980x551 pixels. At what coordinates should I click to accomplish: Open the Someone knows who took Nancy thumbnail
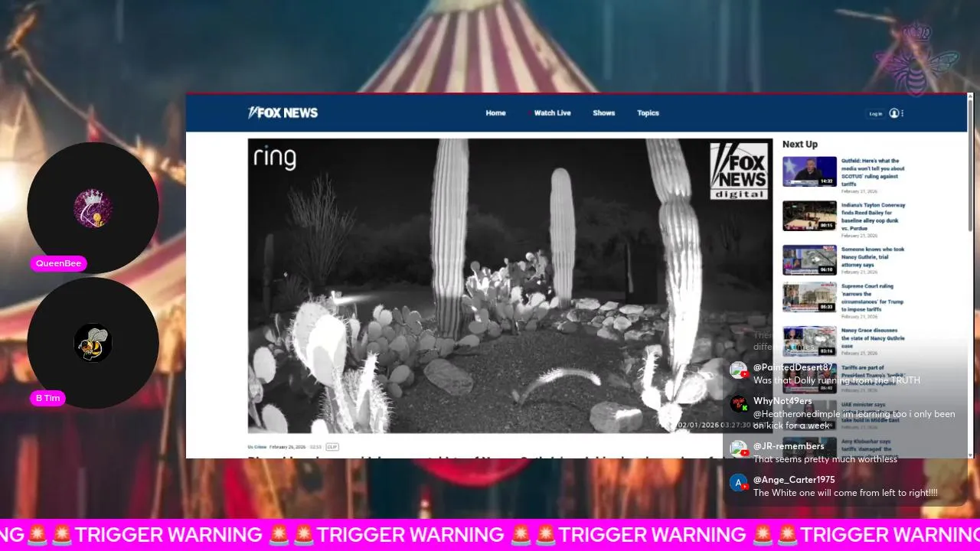(809, 260)
